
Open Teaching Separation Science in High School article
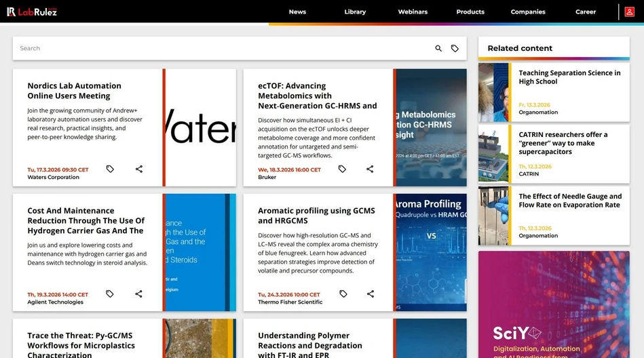[x=569, y=77]
